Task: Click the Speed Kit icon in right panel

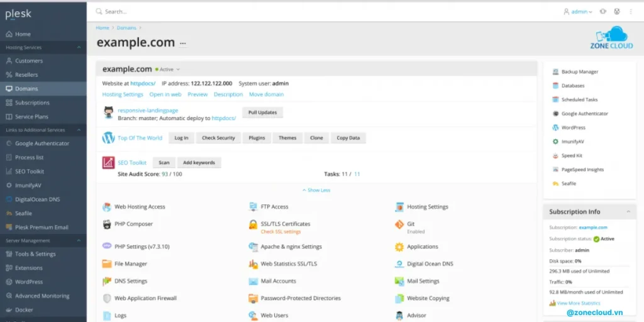Action: [x=555, y=156]
